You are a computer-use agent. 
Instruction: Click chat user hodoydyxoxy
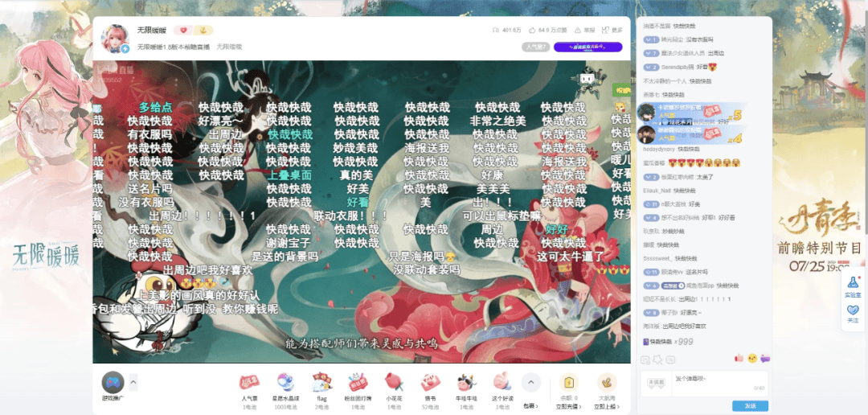click(659, 149)
